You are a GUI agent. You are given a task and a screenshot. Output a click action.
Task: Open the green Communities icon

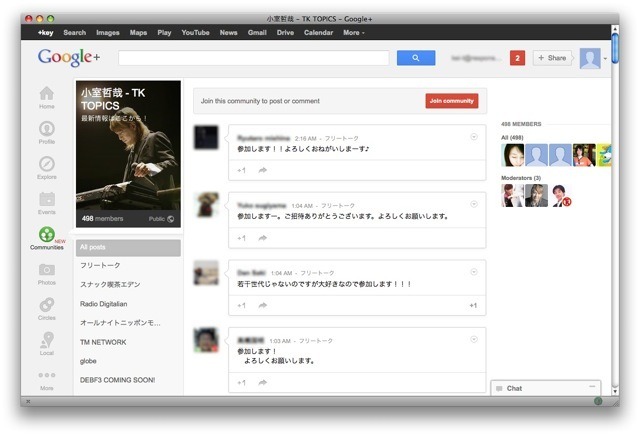coord(47,234)
